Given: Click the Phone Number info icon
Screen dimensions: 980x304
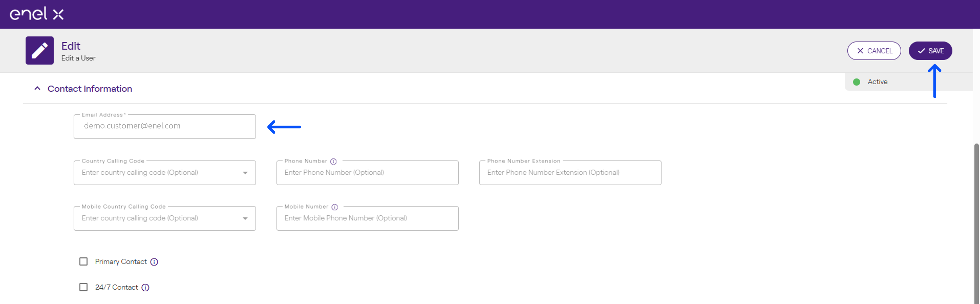Looking at the screenshot, I should pyautogui.click(x=333, y=161).
